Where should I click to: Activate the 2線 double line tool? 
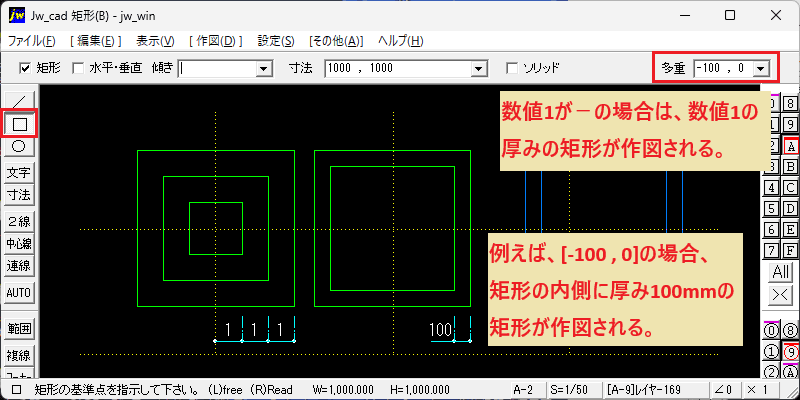18,221
